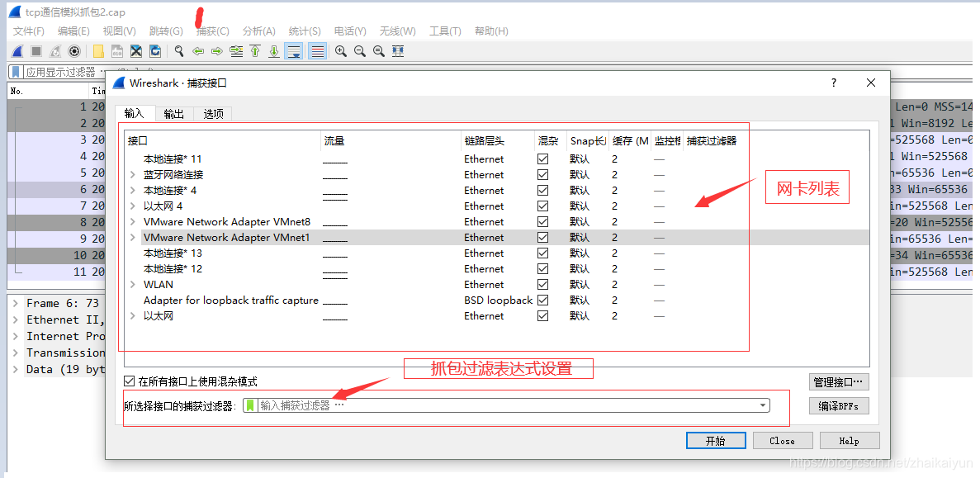Open capture options gear toolbar icon
Screen dimensions: 980x478
pyautogui.click(x=74, y=51)
